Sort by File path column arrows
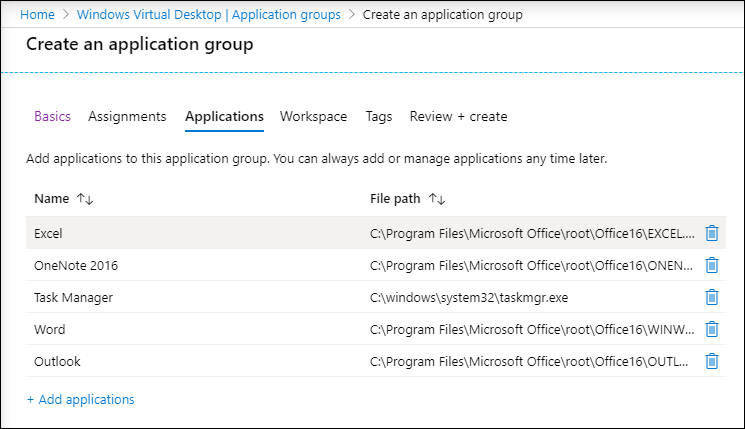The width and height of the screenshot is (745, 429). 437,199
